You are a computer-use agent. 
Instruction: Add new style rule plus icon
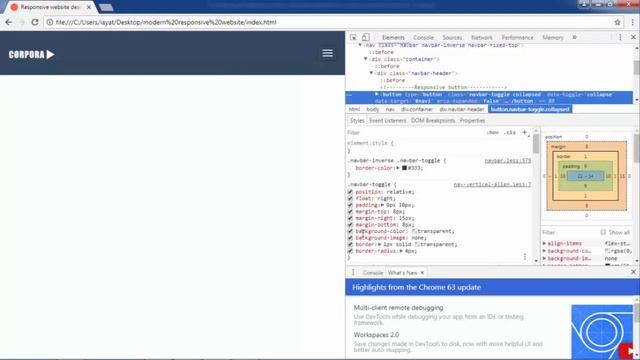(x=525, y=132)
